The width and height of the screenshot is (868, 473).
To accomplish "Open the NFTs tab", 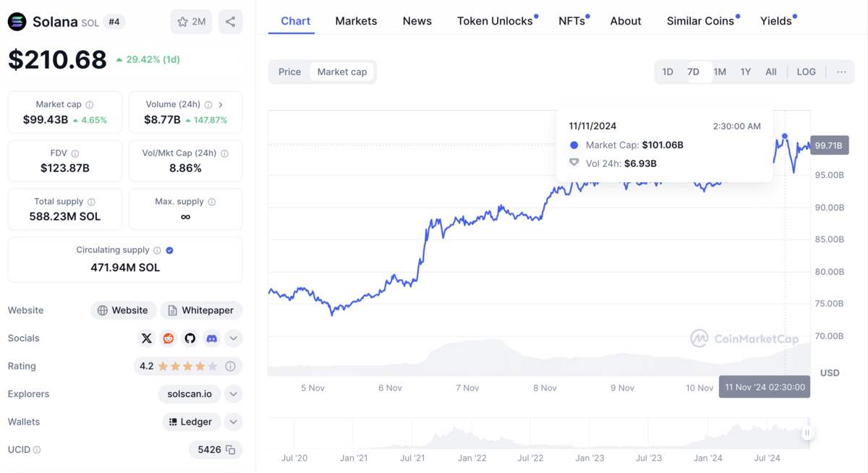I will pyautogui.click(x=572, y=21).
